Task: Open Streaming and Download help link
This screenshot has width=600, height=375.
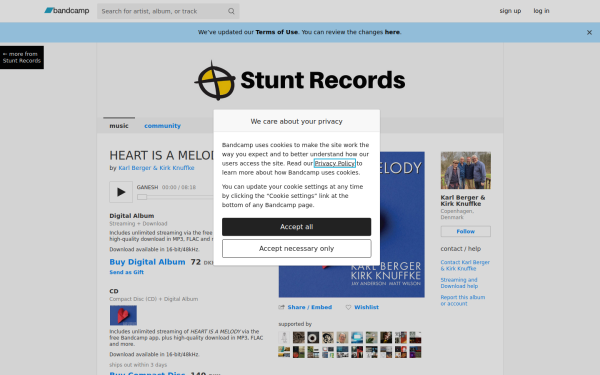Action: pyautogui.click(x=459, y=283)
